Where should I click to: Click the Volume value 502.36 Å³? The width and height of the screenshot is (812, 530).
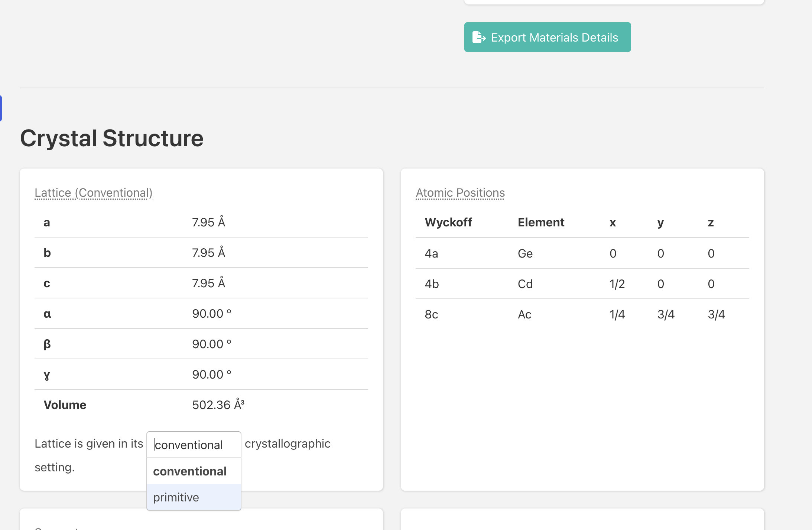[218, 405]
